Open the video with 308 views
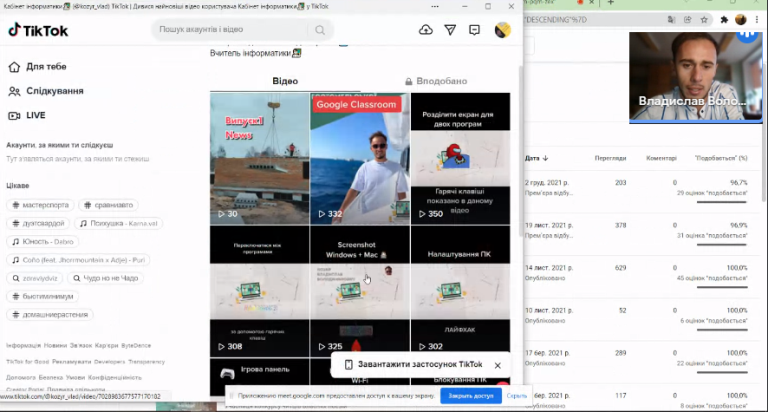Screen dimensions: 768x412 [260, 291]
